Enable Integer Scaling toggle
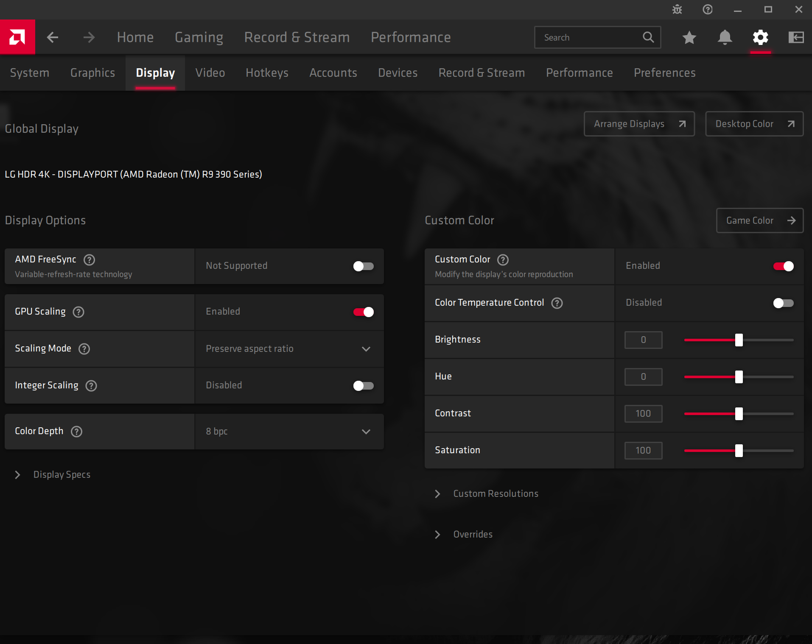 pyautogui.click(x=364, y=386)
